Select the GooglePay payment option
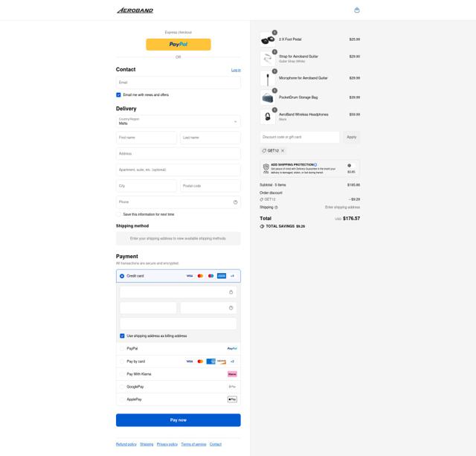 (122, 387)
